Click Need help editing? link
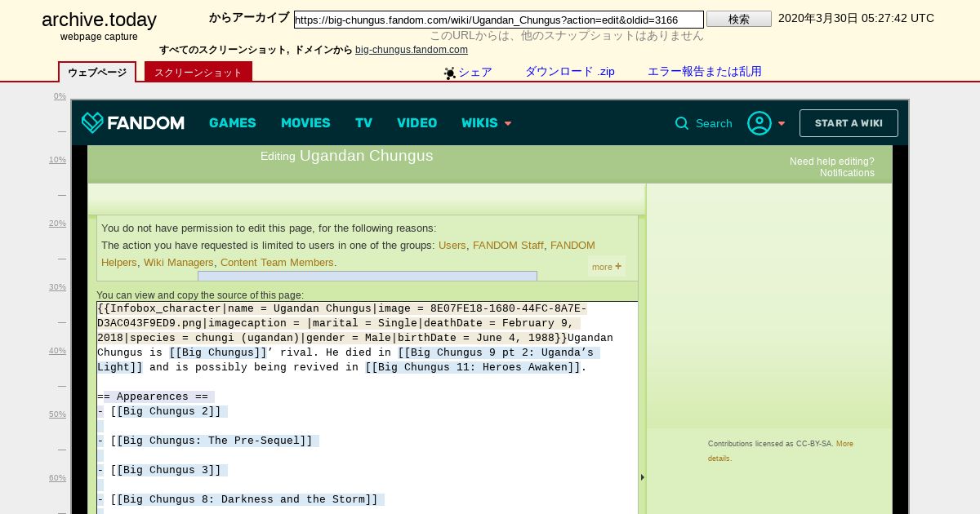980x514 pixels. click(x=831, y=162)
